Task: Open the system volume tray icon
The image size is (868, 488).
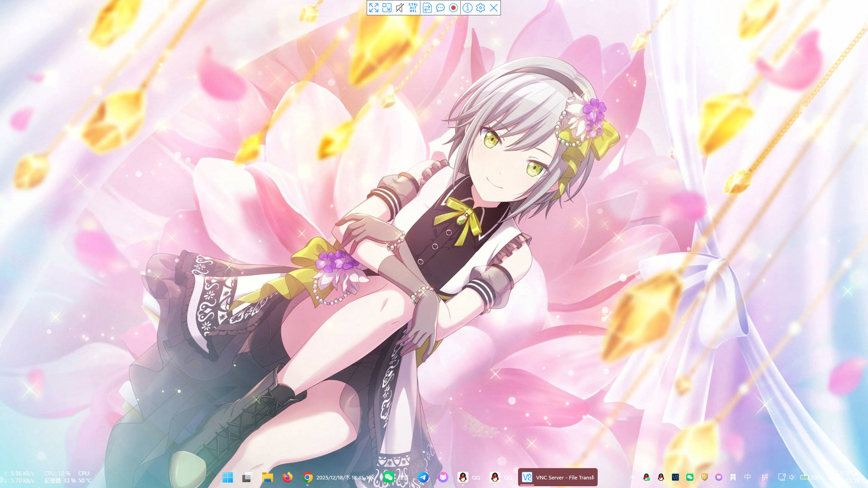Action: click(792, 477)
